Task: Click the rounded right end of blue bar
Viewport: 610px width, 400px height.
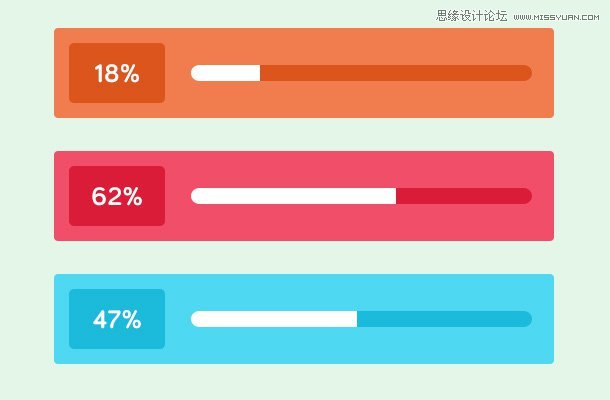Action: pos(526,319)
